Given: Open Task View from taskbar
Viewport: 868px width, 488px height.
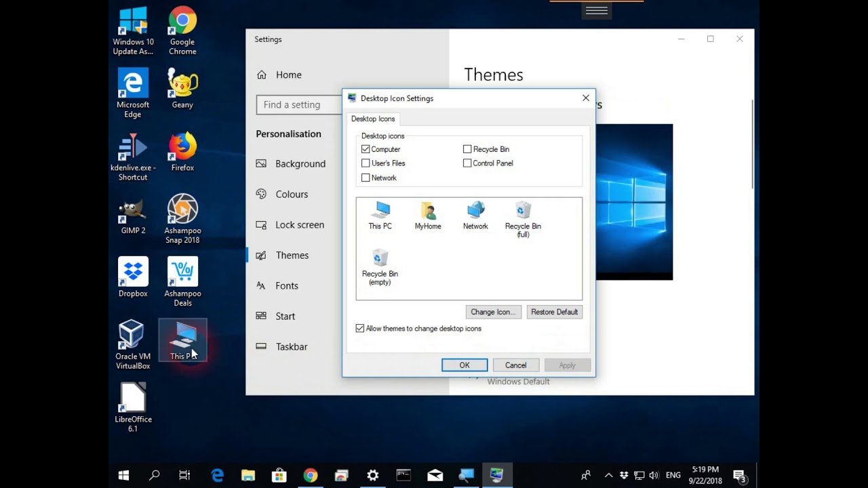Looking at the screenshot, I should [184, 476].
